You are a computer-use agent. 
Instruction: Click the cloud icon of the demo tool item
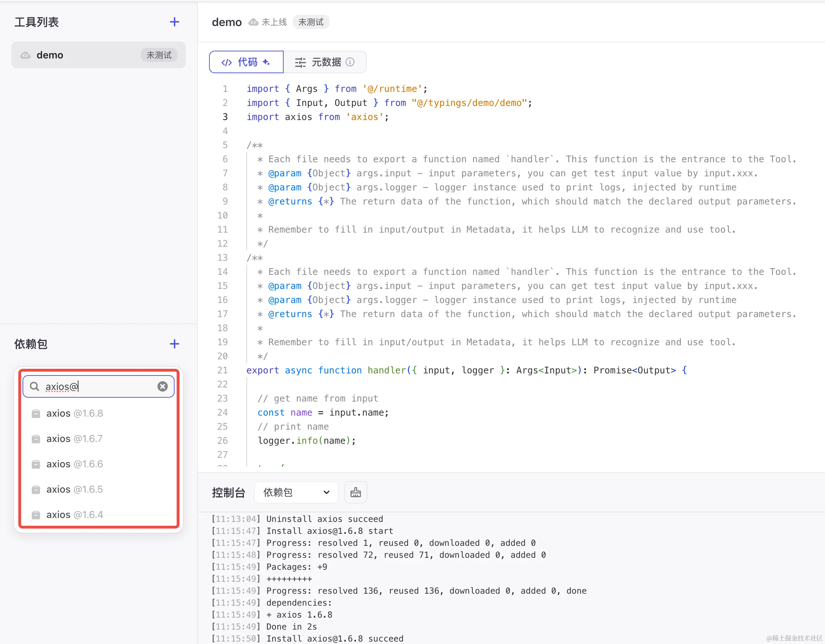pos(25,55)
